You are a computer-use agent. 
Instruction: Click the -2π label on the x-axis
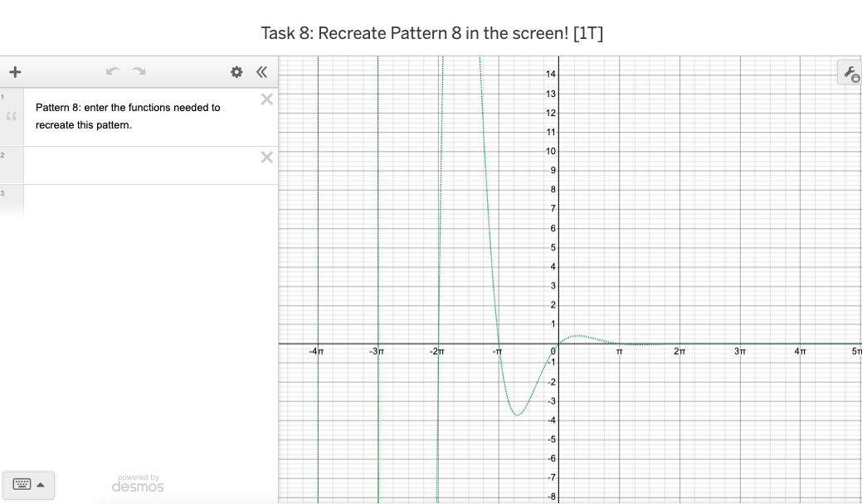437,351
